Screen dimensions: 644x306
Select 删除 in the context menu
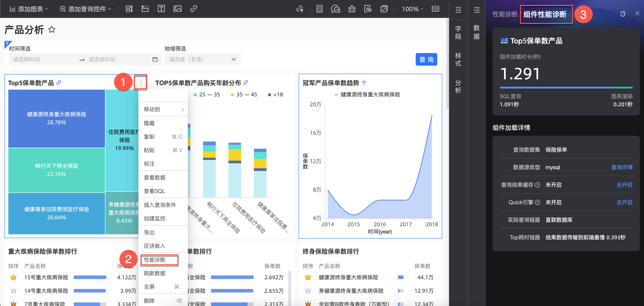163,301
